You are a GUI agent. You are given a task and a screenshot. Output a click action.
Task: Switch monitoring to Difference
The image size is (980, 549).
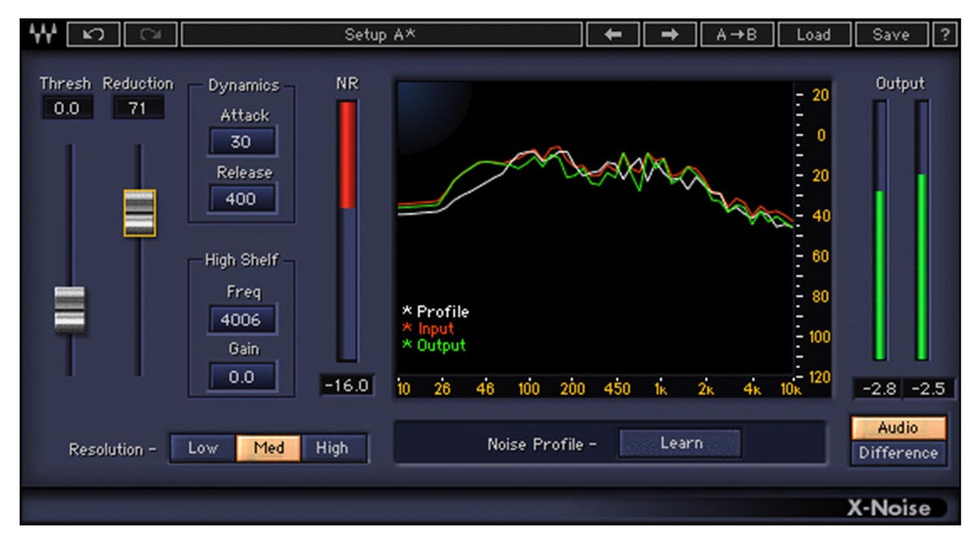point(898,453)
